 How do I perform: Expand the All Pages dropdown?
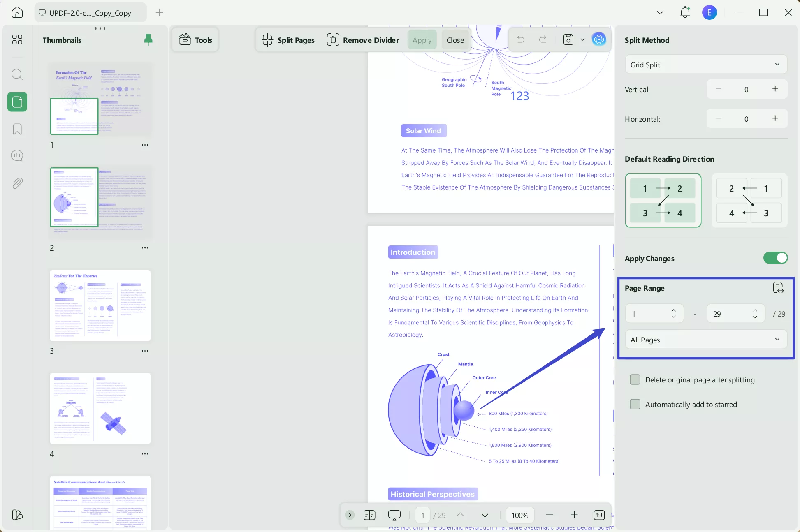[706, 340]
